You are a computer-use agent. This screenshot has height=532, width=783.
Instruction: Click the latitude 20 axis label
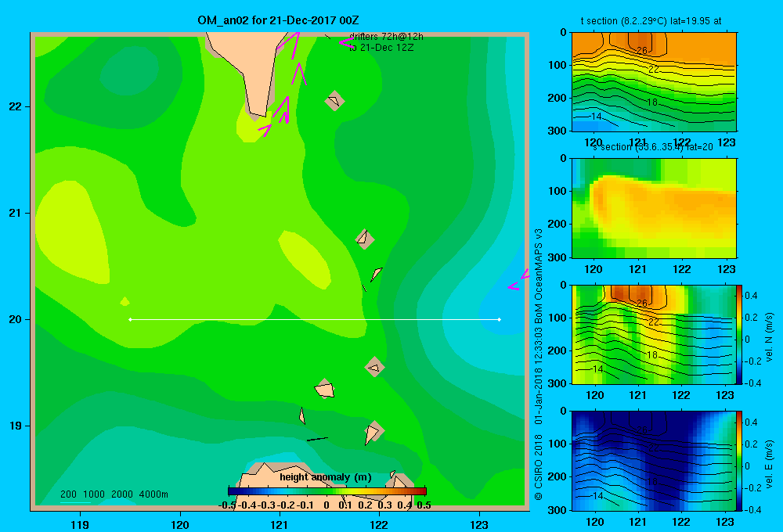tap(16, 319)
